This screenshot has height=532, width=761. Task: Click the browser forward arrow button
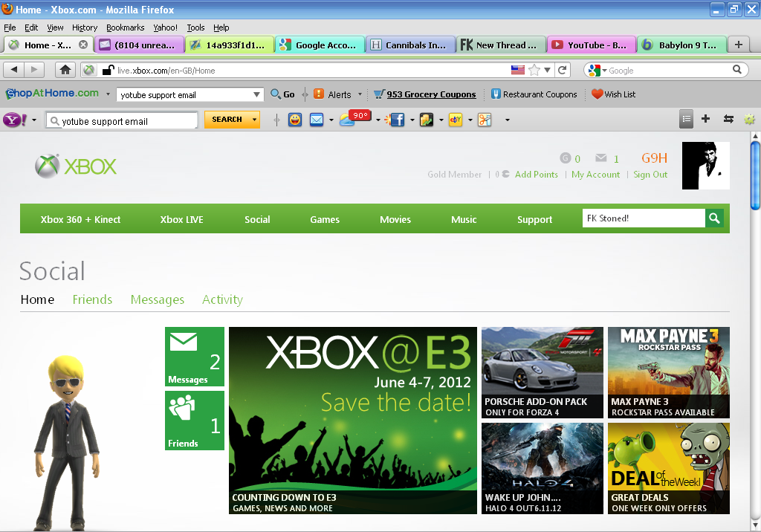(x=33, y=70)
